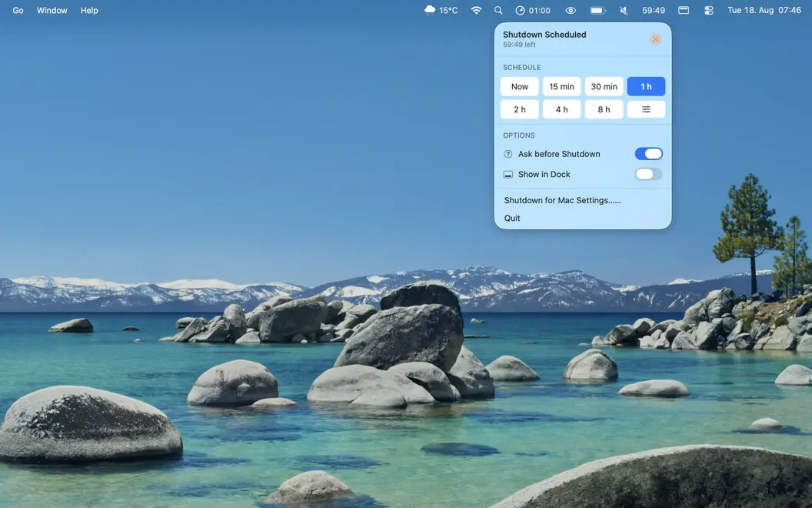
Task: Quit the Shutdown app
Action: pyautogui.click(x=512, y=219)
